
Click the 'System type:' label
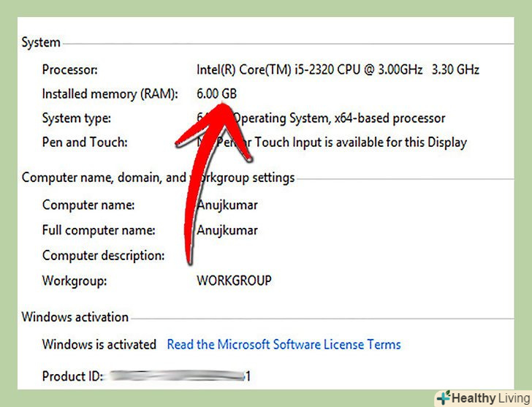tap(76, 118)
